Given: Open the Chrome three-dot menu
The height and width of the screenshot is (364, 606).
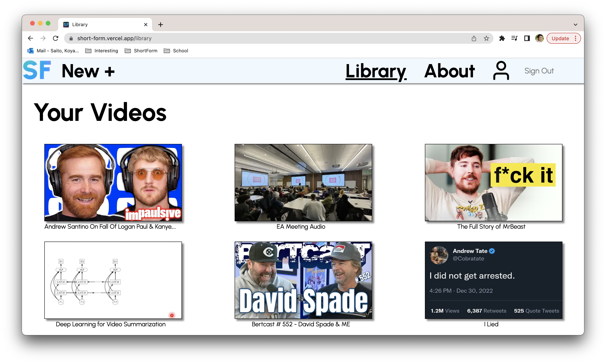Looking at the screenshot, I should tap(575, 38).
